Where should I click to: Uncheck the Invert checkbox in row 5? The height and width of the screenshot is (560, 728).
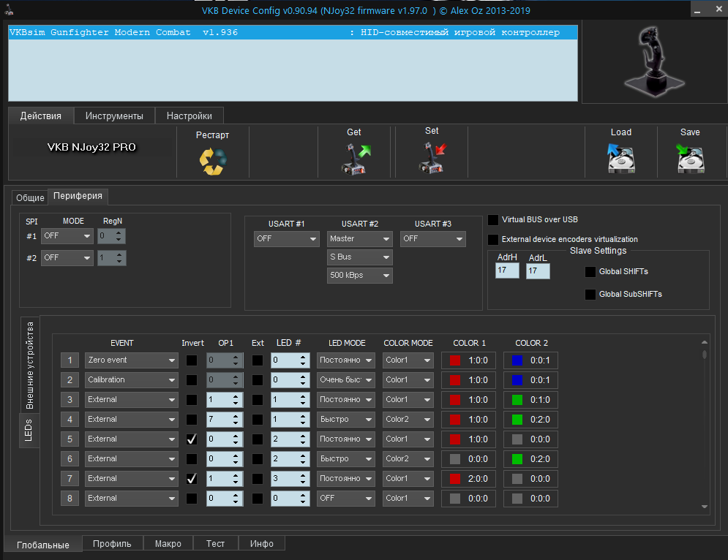coord(192,439)
